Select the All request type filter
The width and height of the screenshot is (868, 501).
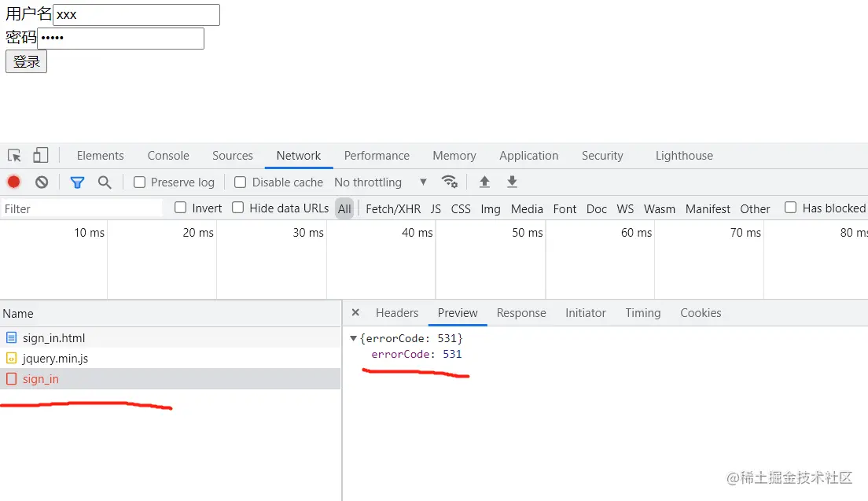(344, 208)
